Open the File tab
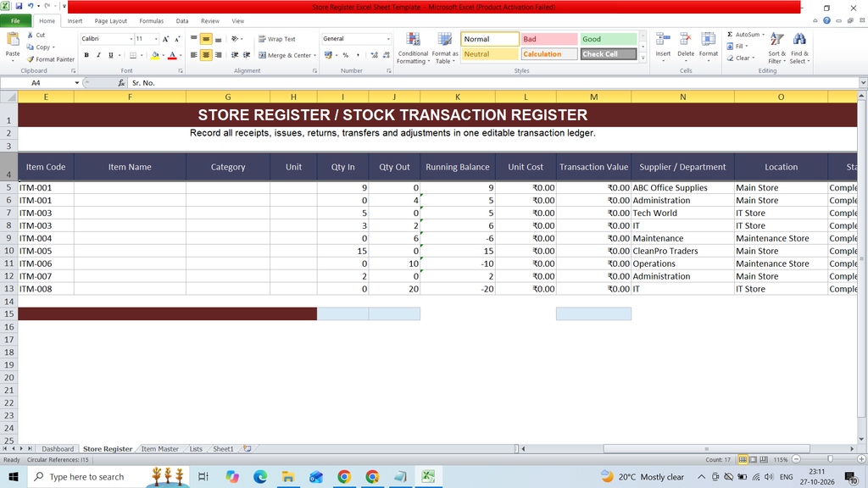868x488 pixels. point(15,21)
